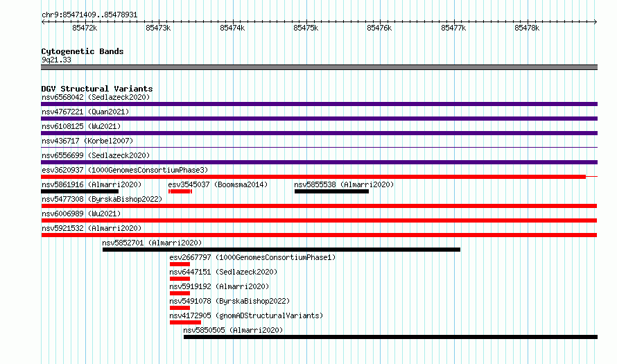The width and height of the screenshot is (617, 364).
Task: Click the nsv6568042 (Sedlazeck2020) variant label
Action: 96,97
